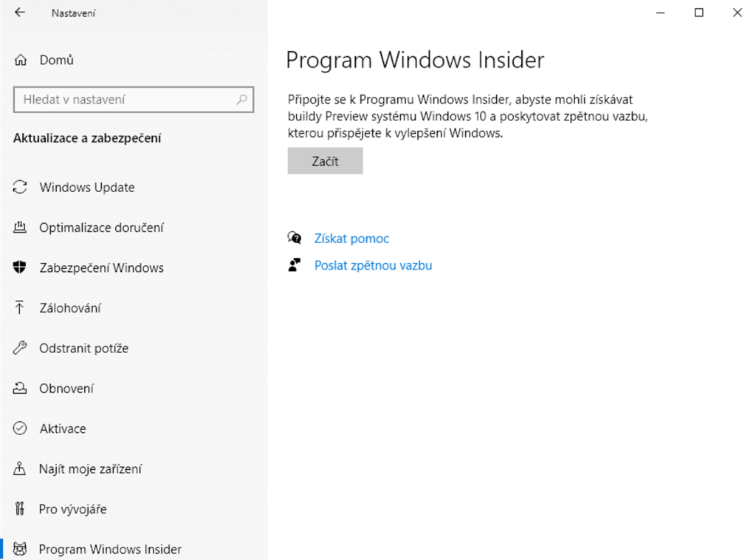756x560 pixels.
Task: Click the Odstranit potíže wrench icon
Action: (x=21, y=348)
